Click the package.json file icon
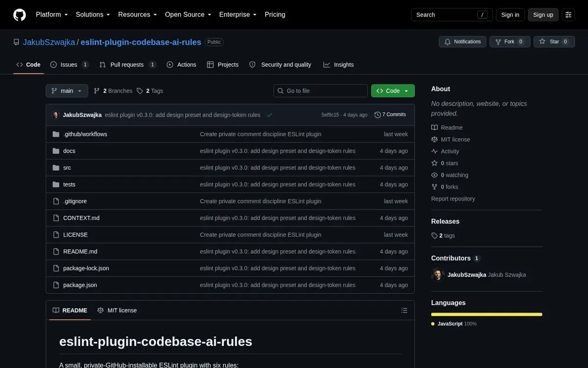The height and width of the screenshot is (368, 588). 56,285
